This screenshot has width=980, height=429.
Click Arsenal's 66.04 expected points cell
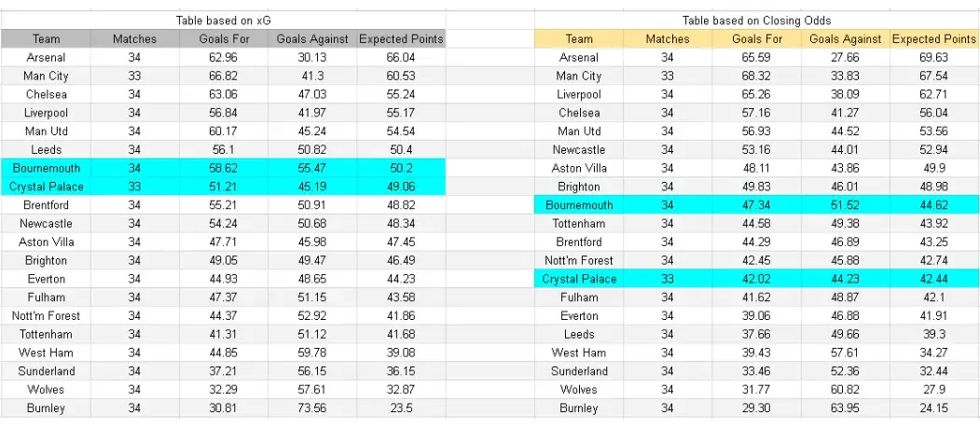(401, 58)
